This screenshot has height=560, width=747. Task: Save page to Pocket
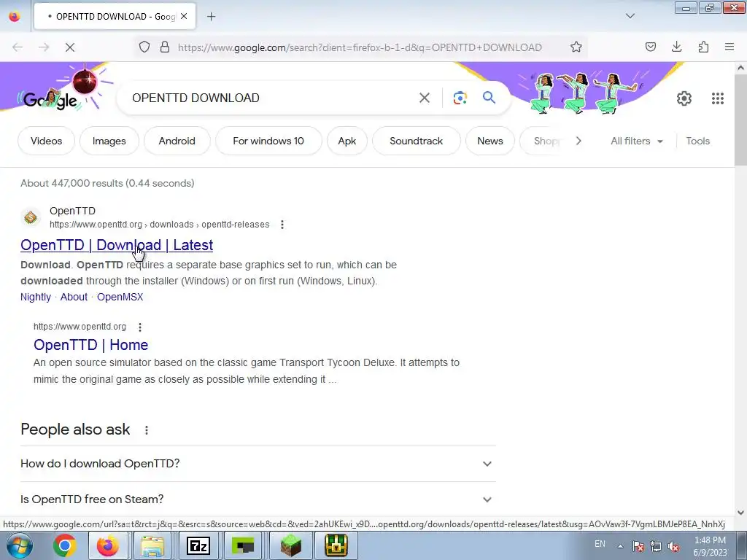[650, 47]
